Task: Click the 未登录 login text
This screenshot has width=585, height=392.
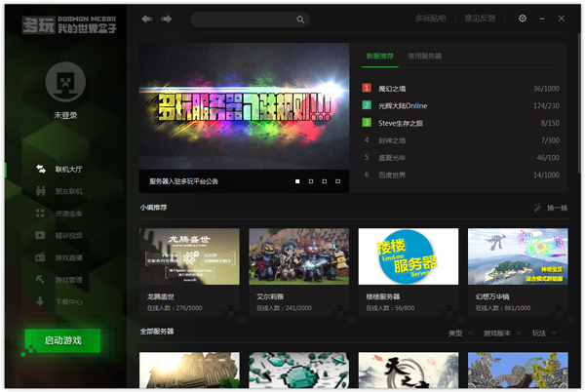Action: pos(65,115)
